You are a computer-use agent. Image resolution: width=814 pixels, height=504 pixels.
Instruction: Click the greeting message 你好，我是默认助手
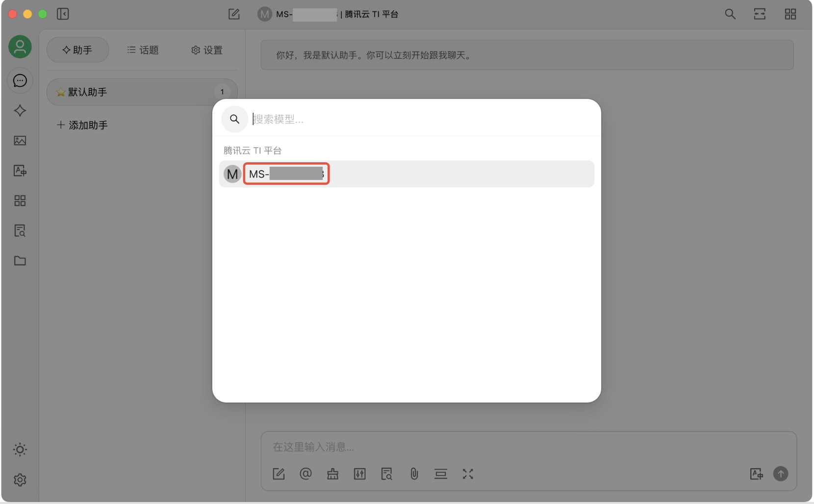pyautogui.click(x=527, y=55)
